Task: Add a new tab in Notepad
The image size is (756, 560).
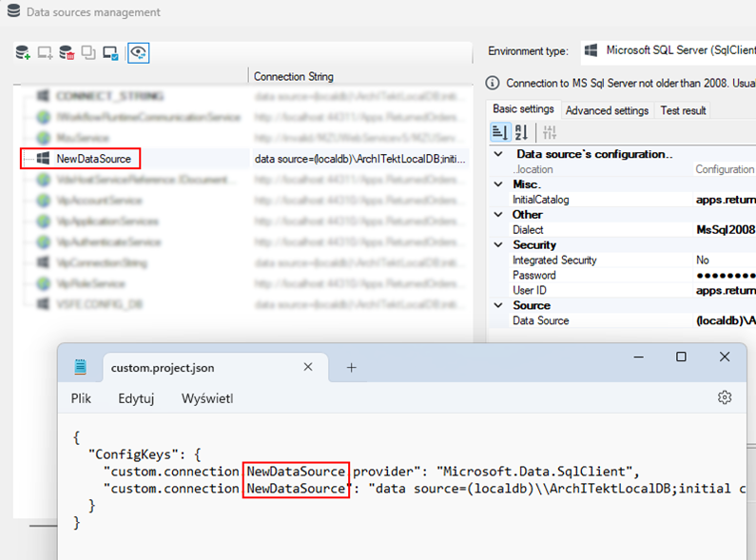Action: [352, 368]
